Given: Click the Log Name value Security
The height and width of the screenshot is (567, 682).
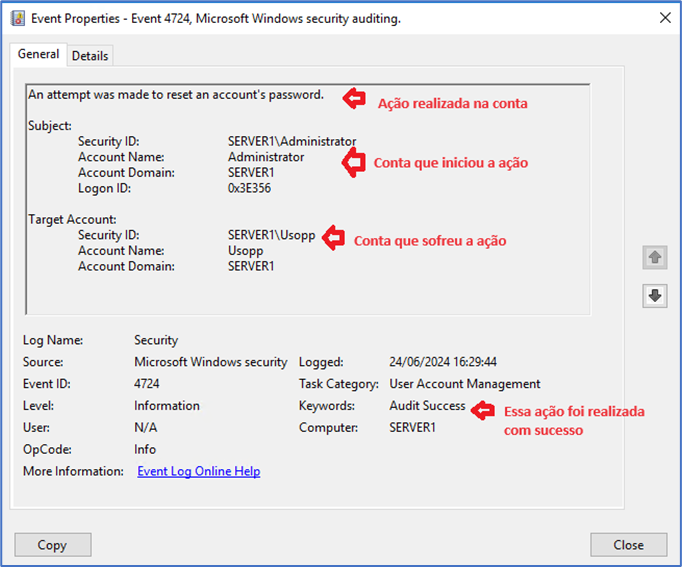Looking at the screenshot, I should pos(156,340).
